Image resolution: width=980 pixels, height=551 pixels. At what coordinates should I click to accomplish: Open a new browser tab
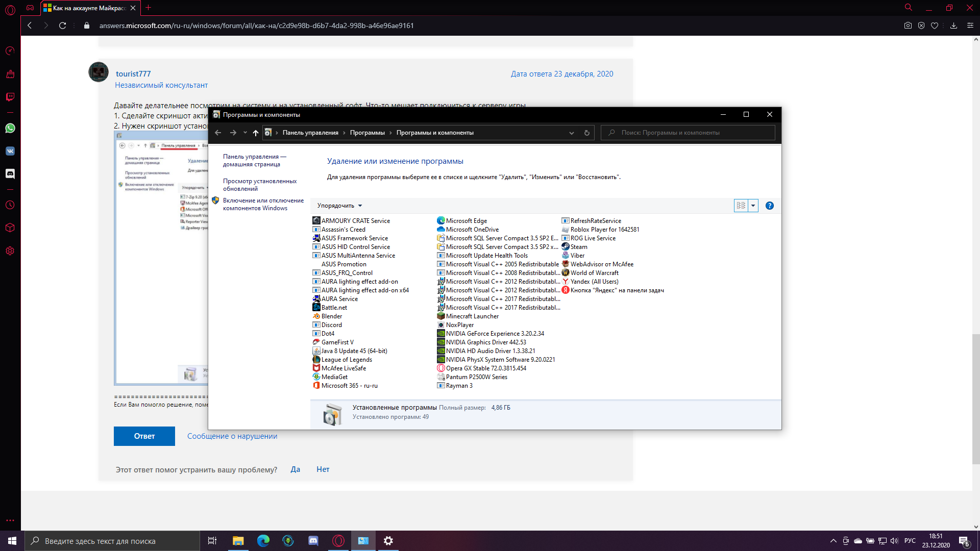coord(149,8)
